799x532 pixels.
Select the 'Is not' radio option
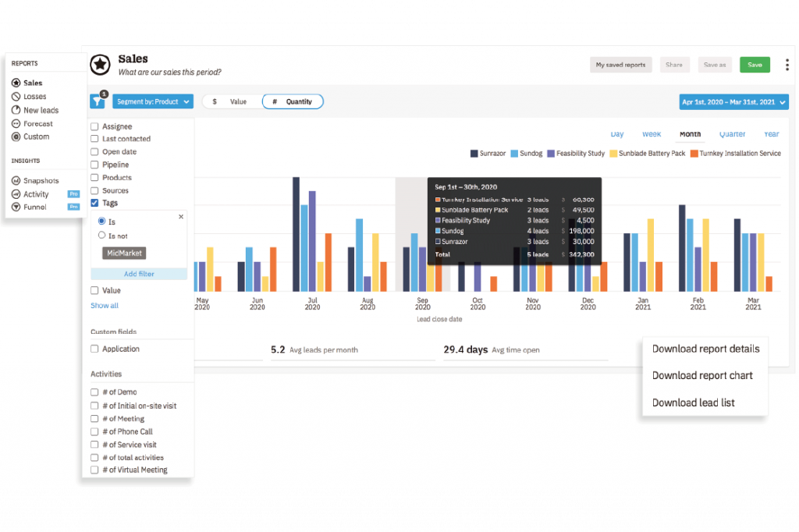[x=102, y=236]
